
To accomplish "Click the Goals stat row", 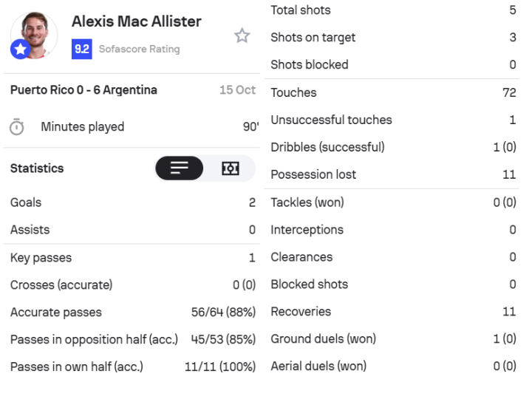I will click(132, 202).
